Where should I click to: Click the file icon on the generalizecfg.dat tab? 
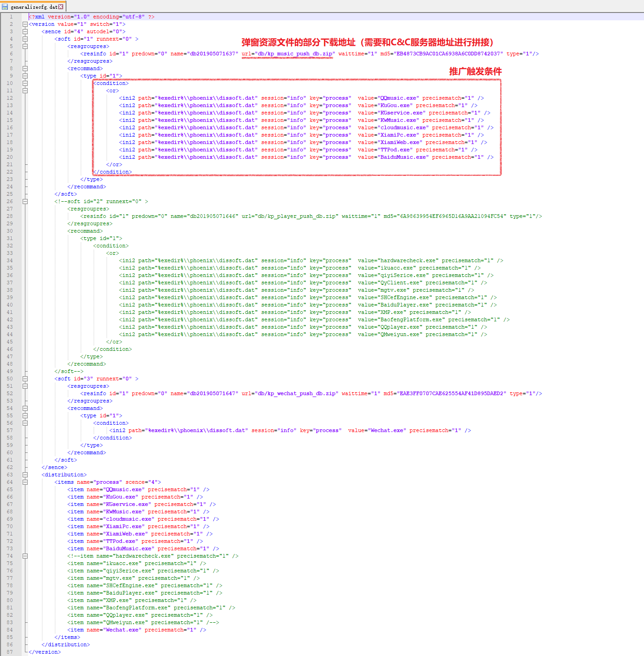[x=5, y=6]
